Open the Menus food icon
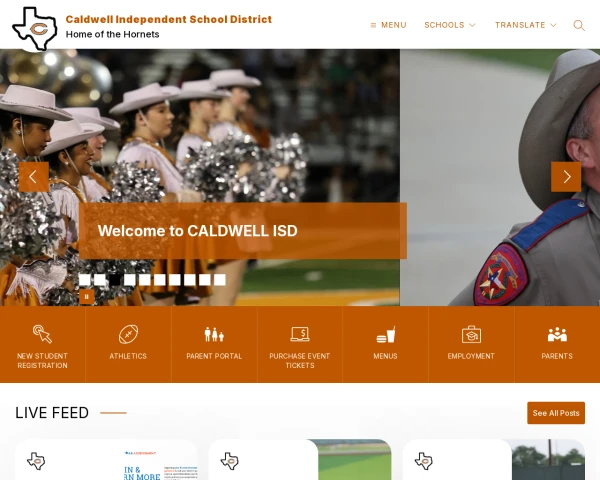The width and height of the screenshot is (600, 480). pyautogui.click(x=385, y=335)
